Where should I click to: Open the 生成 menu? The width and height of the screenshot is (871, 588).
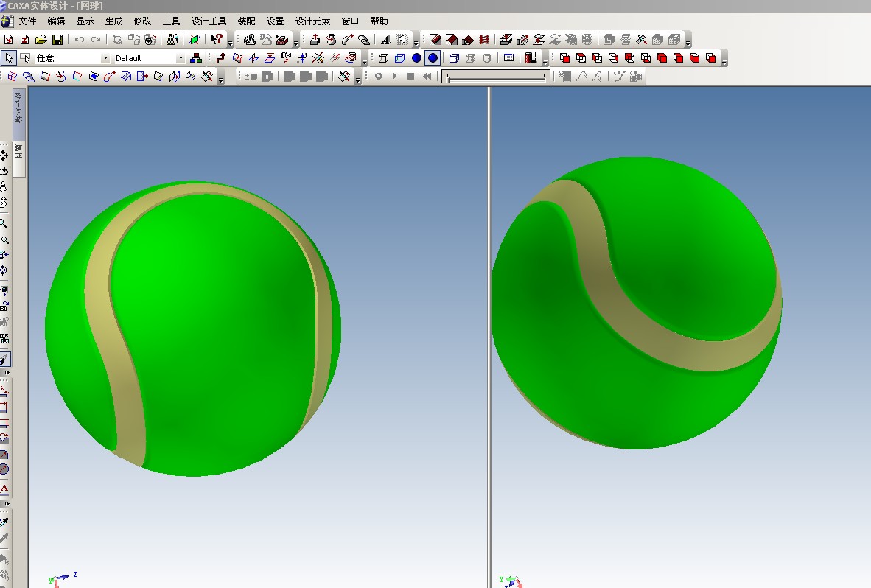114,21
